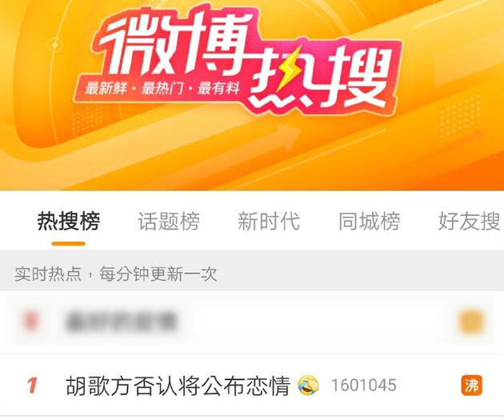Tap the blurred orange badge on pinned row
The height and width of the screenshot is (420, 504).
471,322
